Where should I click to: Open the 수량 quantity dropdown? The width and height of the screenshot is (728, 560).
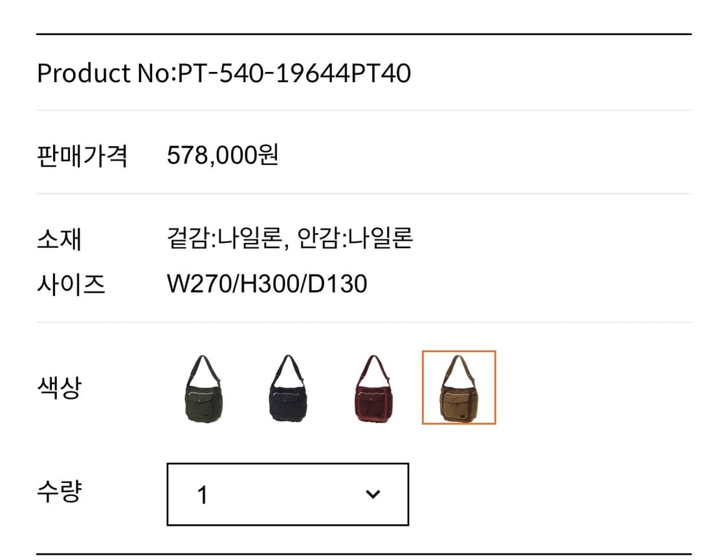(x=288, y=494)
